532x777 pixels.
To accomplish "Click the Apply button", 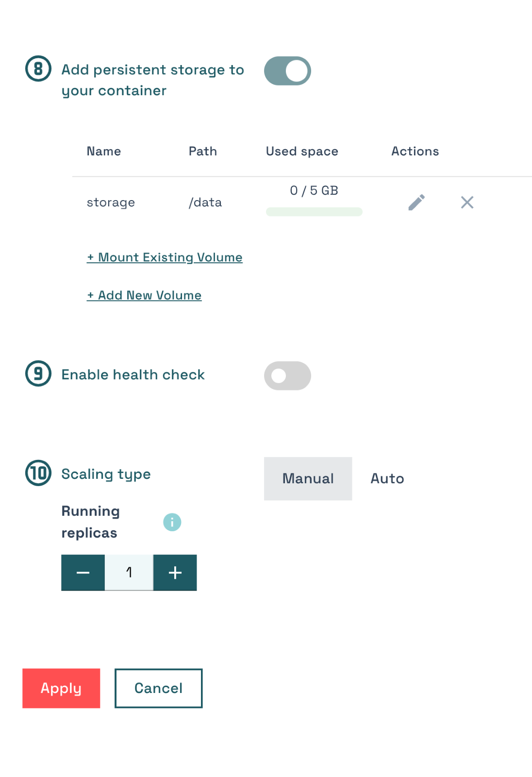I will coord(61,688).
